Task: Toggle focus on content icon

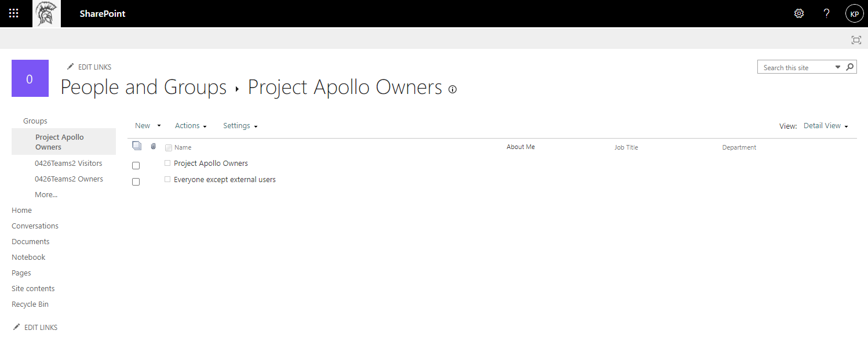Action: tap(856, 39)
